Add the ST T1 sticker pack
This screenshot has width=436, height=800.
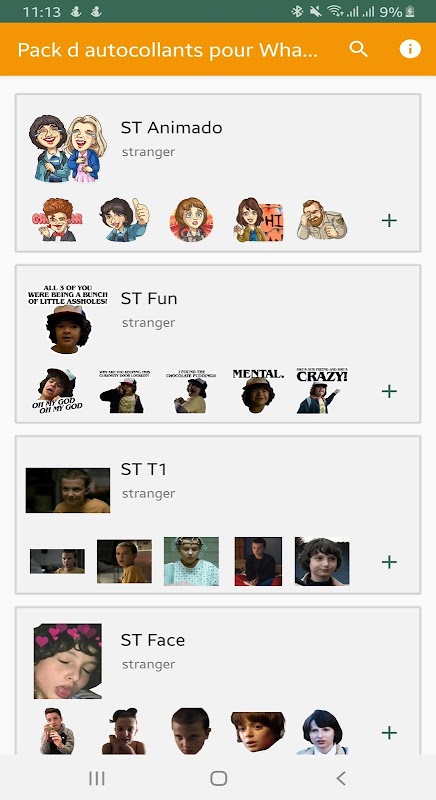(389, 562)
